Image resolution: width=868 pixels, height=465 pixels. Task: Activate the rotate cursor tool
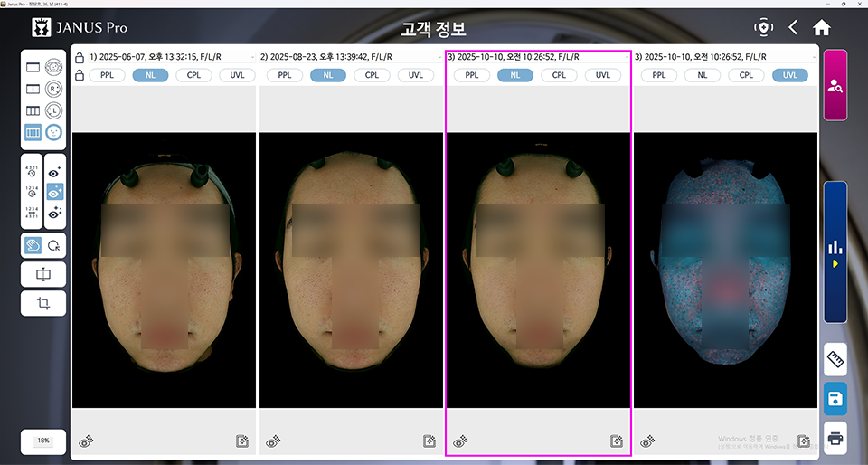[54, 246]
